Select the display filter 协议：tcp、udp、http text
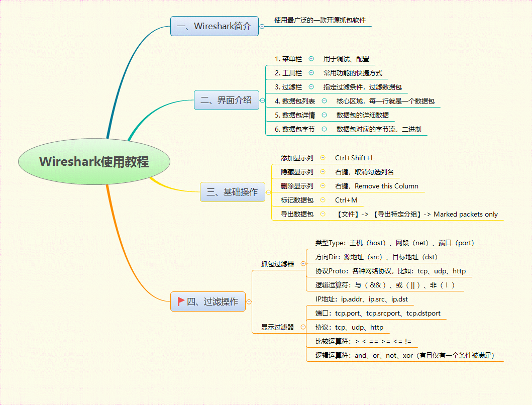Screen dimensions: 532x405 pos(350,327)
